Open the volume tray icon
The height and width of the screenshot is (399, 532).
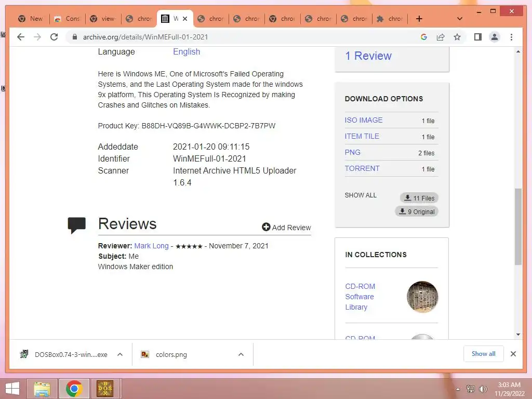(483, 389)
